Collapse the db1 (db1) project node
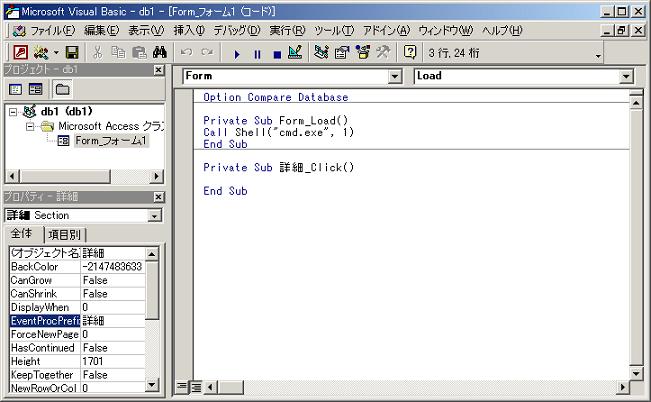Screen dimensions: 651x402 click(x=13, y=112)
